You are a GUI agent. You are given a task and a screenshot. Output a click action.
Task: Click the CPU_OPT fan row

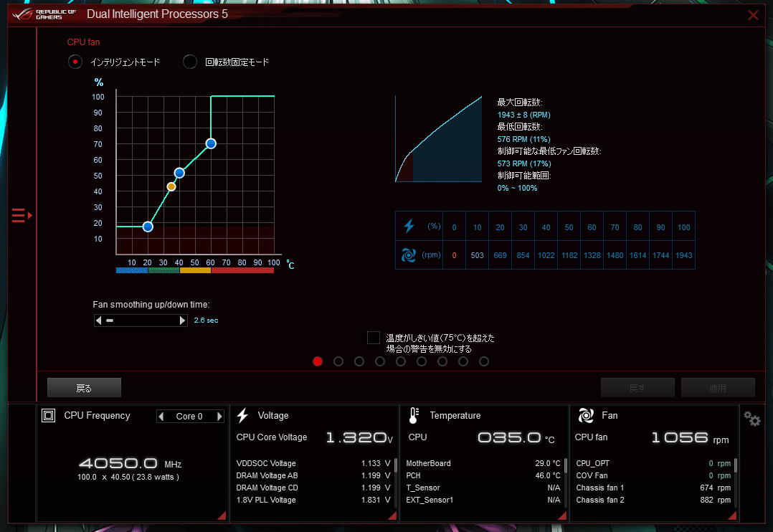tap(653, 463)
